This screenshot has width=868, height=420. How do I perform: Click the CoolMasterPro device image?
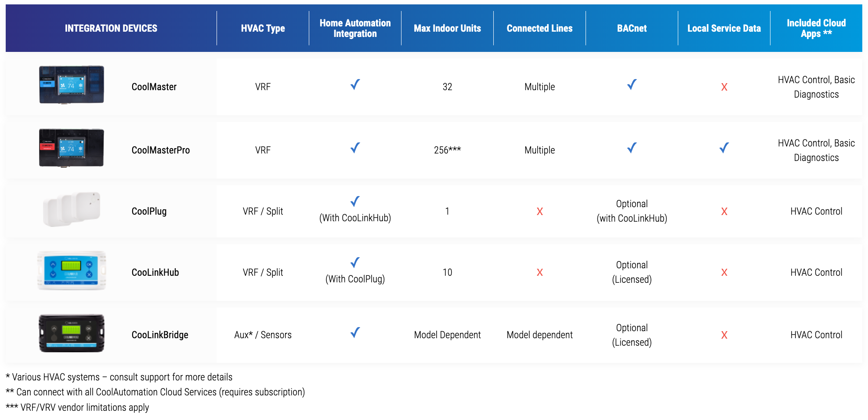coord(72,148)
